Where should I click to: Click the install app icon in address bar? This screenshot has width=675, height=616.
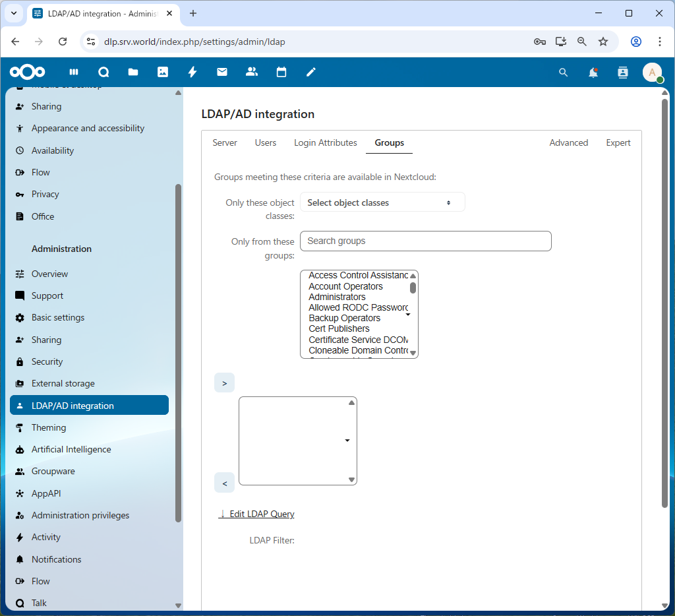click(x=561, y=42)
